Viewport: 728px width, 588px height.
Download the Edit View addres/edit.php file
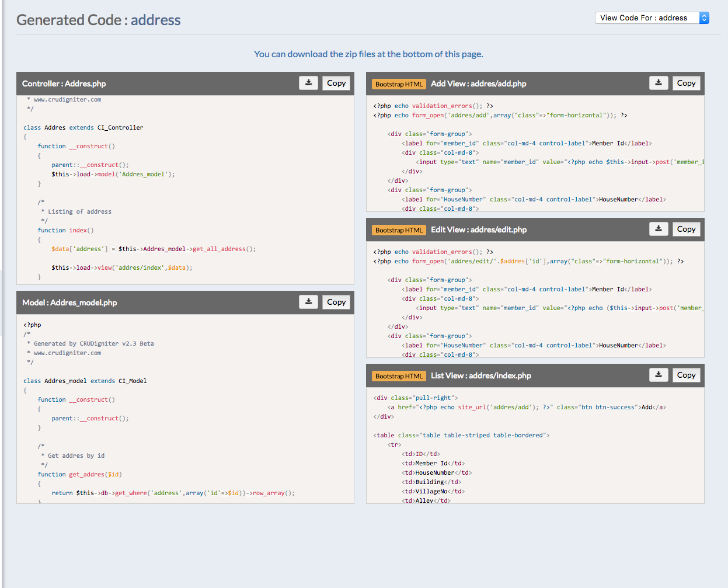click(658, 229)
